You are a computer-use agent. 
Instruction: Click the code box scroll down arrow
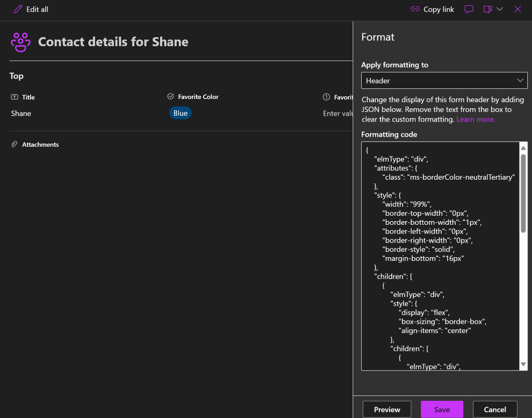pyautogui.click(x=523, y=365)
